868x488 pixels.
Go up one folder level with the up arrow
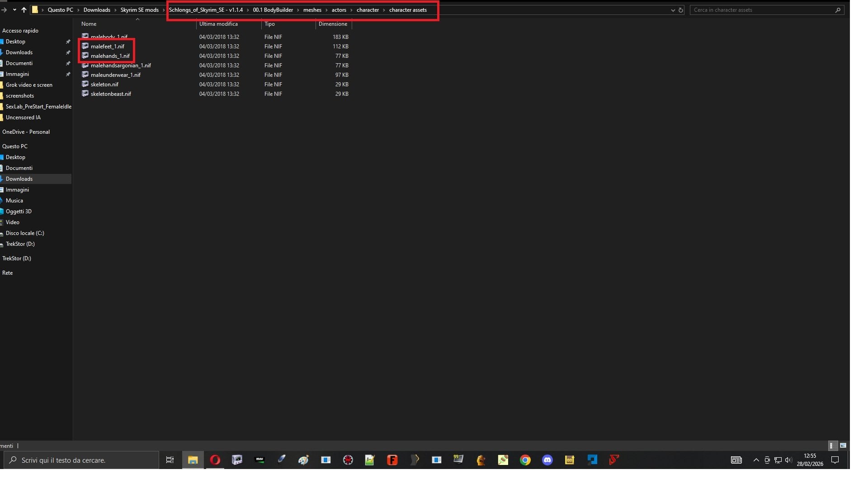click(24, 9)
